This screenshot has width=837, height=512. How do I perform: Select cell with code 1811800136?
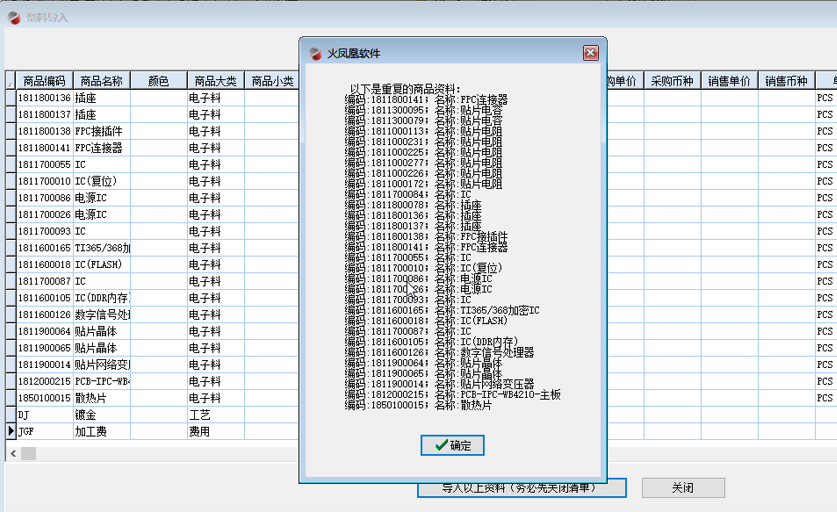point(44,98)
